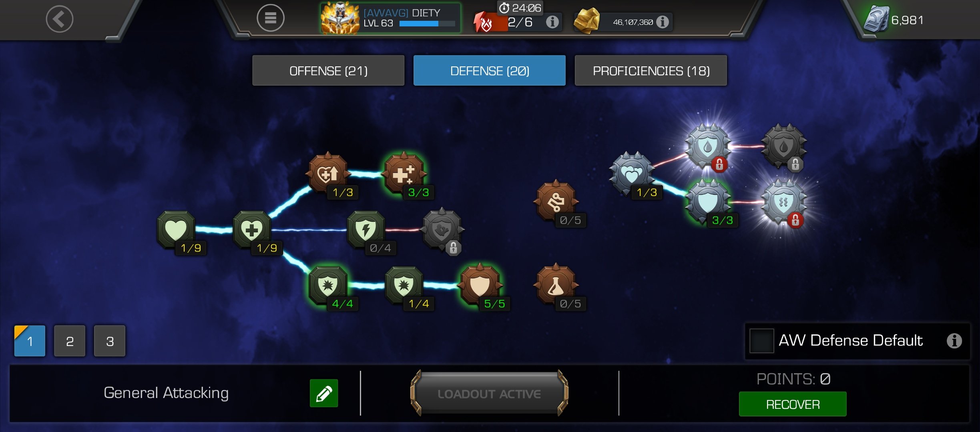Image resolution: width=980 pixels, height=432 pixels.
Task: Click the RECOVER button
Action: tap(793, 404)
